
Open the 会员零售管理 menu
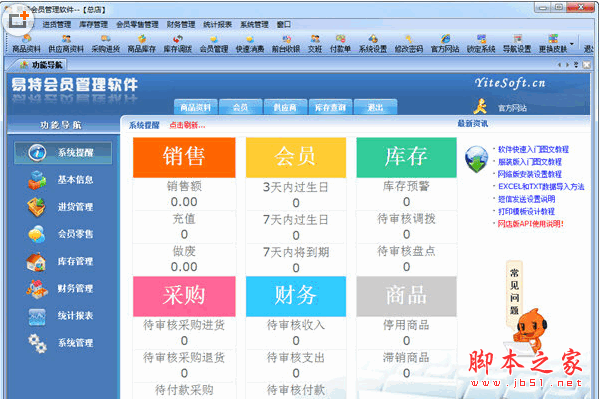(x=137, y=24)
